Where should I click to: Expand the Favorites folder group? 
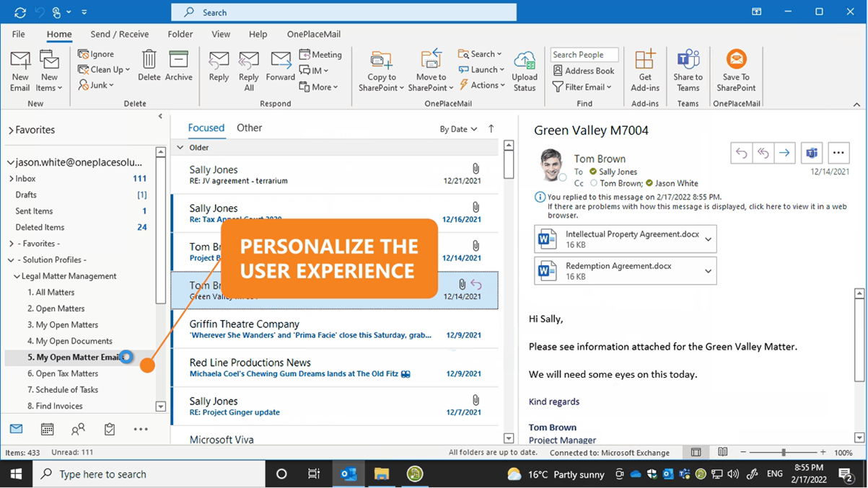tap(11, 130)
